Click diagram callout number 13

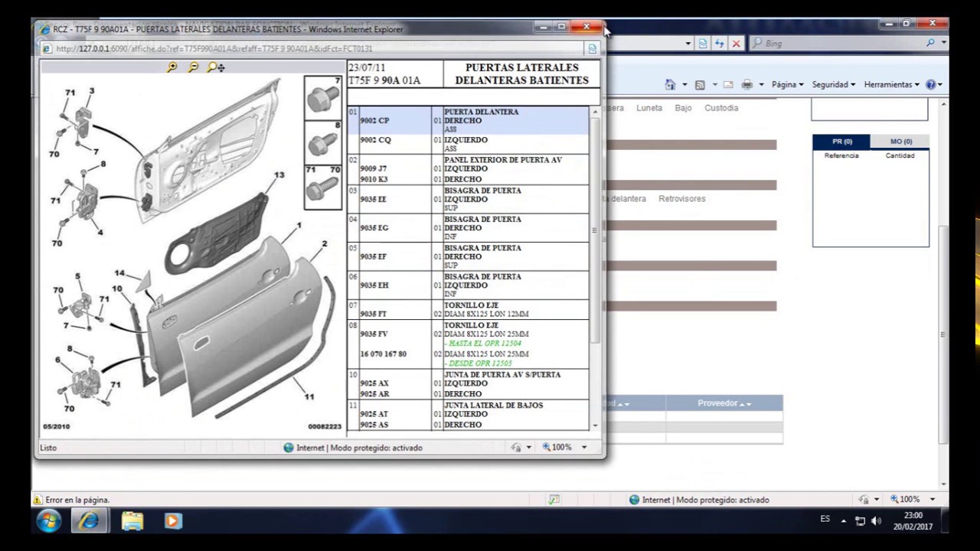(x=279, y=175)
